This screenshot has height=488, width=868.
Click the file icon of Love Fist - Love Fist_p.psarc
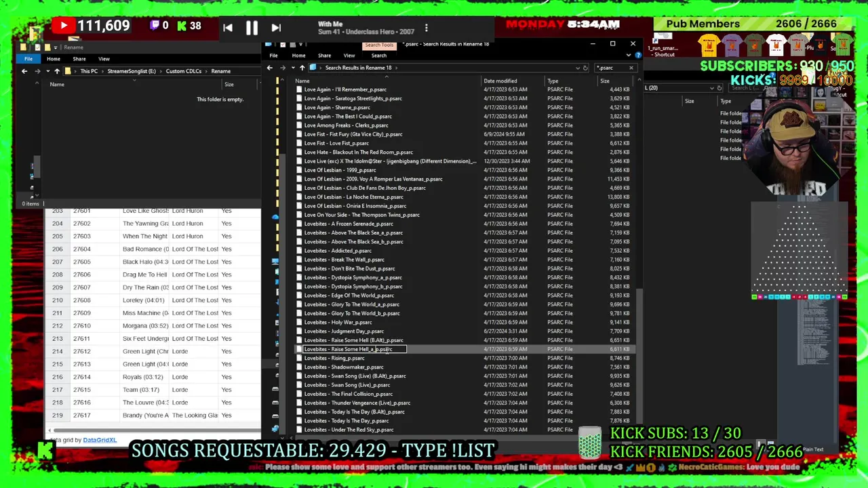pos(299,143)
